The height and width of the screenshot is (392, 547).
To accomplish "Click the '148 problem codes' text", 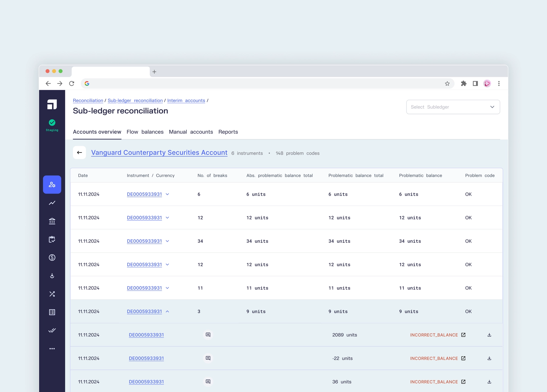I will coord(298,153).
